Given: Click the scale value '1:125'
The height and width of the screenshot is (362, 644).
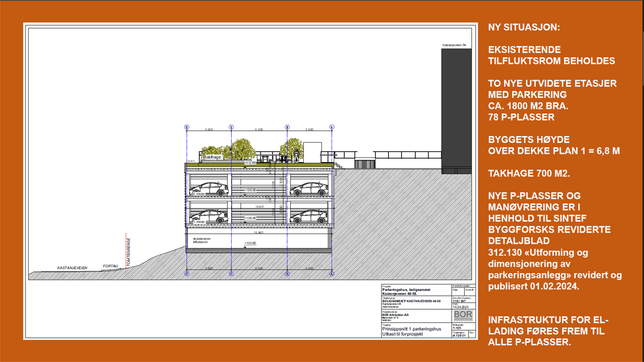Looking at the screenshot, I should click(457, 328).
